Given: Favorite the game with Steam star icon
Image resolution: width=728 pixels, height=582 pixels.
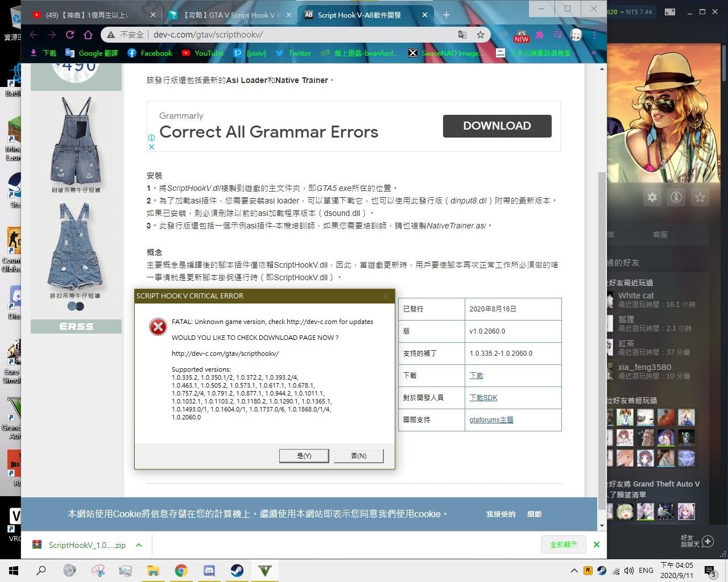Looking at the screenshot, I should (x=700, y=197).
